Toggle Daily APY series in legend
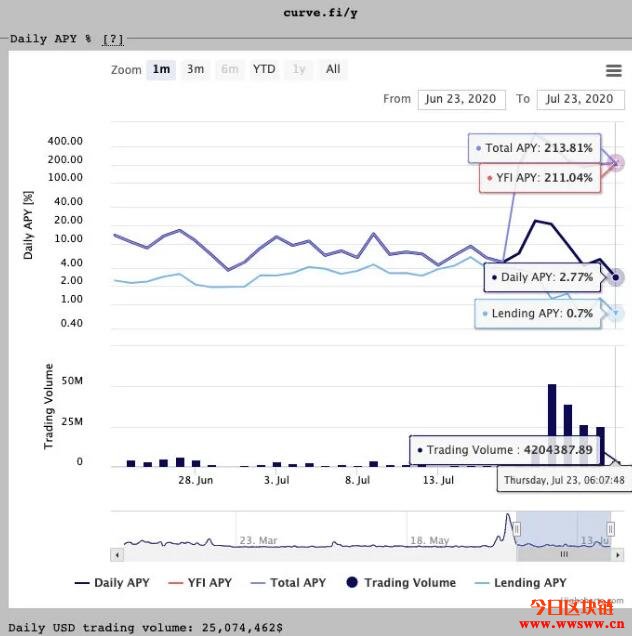 click(x=112, y=583)
